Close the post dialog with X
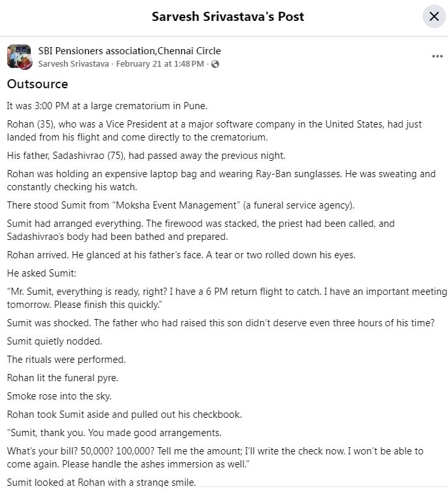 tap(434, 16)
